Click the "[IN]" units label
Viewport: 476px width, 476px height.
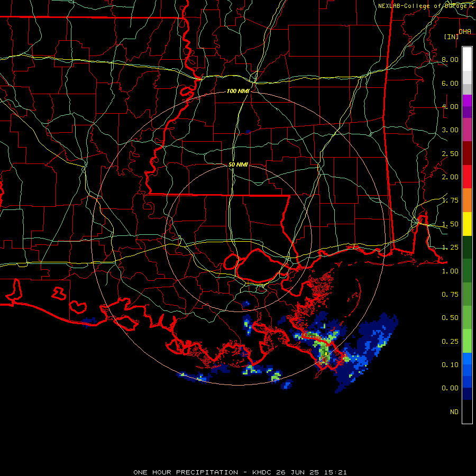click(451, 36)
